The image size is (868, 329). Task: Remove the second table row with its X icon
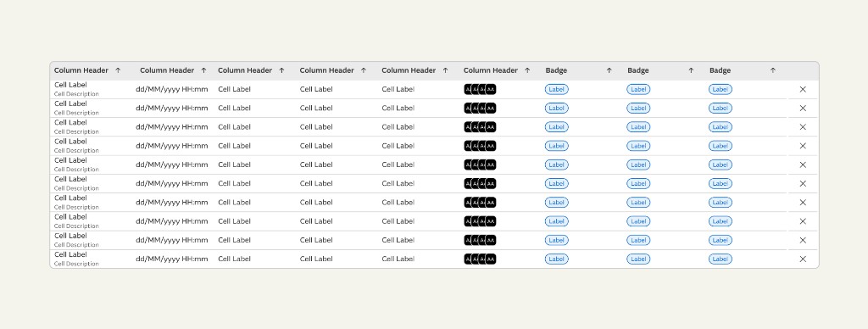click(803, 108)
